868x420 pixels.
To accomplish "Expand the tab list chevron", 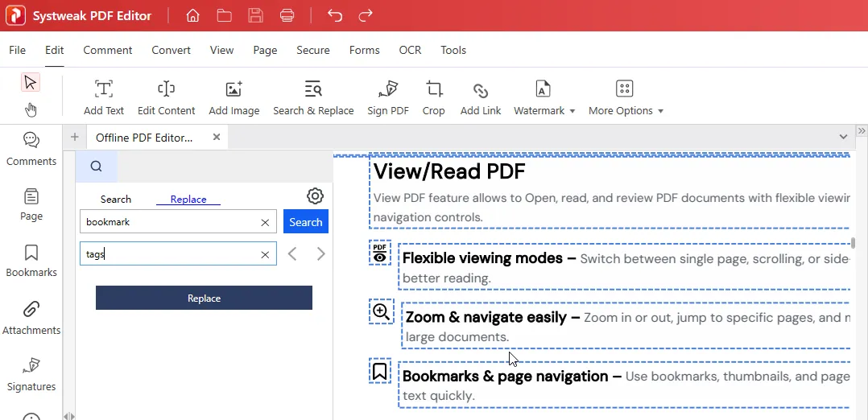I will pos(843,138).
